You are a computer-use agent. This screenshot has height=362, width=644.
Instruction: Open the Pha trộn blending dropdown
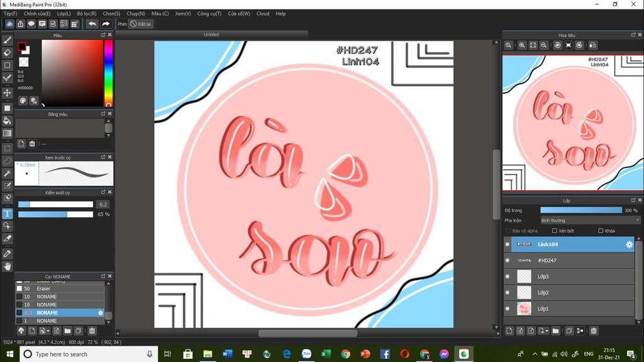[590, 220]
